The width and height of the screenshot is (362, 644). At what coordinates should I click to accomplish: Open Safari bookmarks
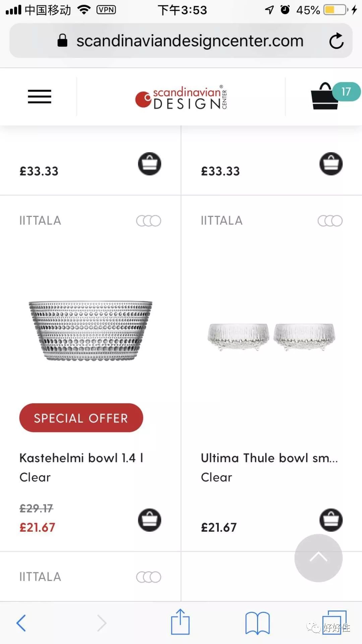[x=257, y=623]
